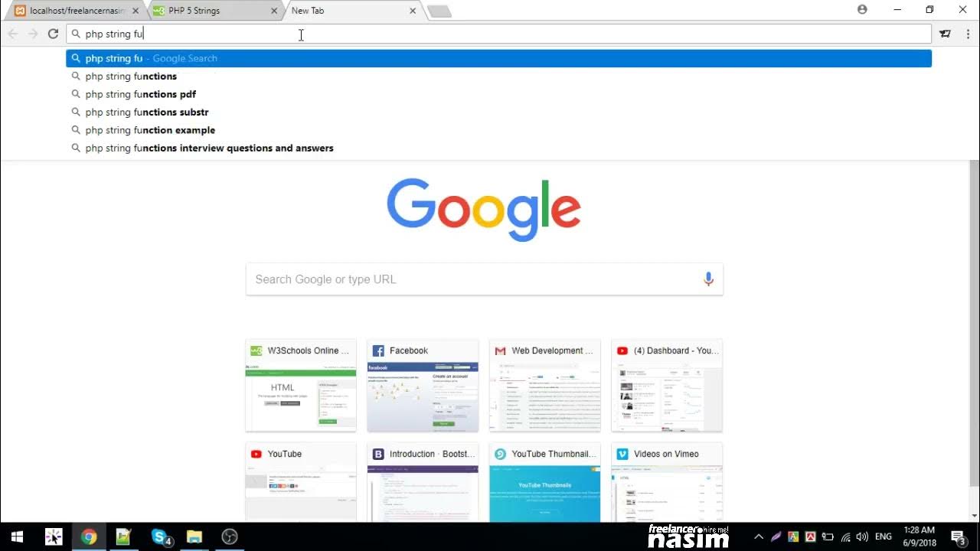Image resolution: width=980 pixels, height=551 pixels.
Task: Click the back navigation arrow
Action: (x=12, y=34)
